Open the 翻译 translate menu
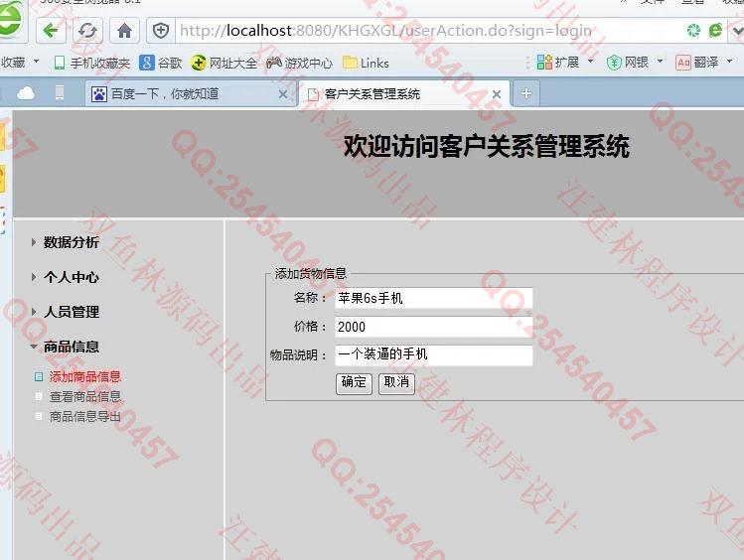 [704, 63]
